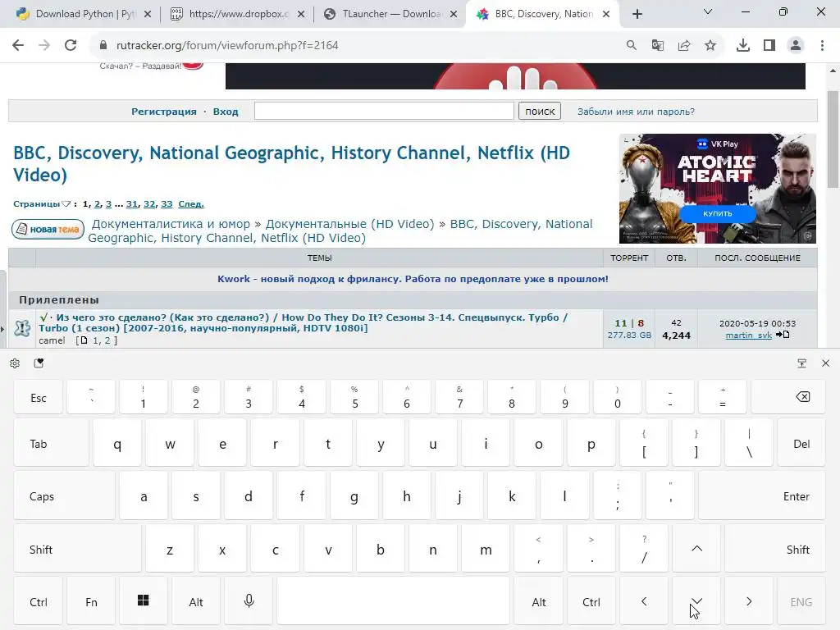Switch to TLauncher download tab
The height and width of the screenshot is (630, 840).
click(x=388, y=14)
